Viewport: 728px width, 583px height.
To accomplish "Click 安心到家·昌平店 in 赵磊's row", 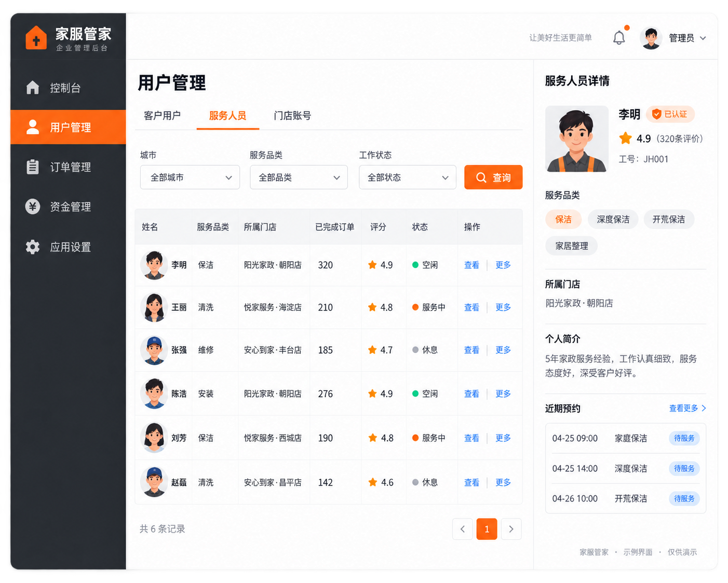I will 273,483.
